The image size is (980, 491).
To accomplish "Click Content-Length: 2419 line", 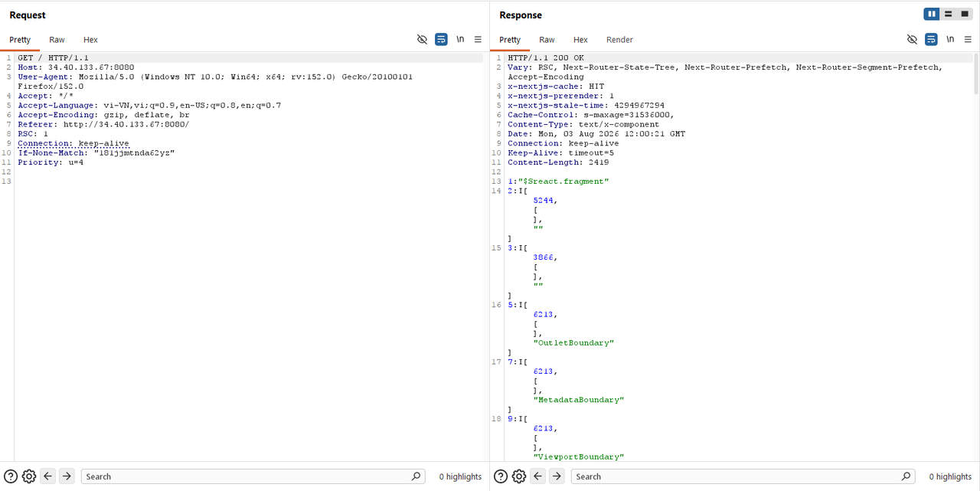I will click(558, 162).
